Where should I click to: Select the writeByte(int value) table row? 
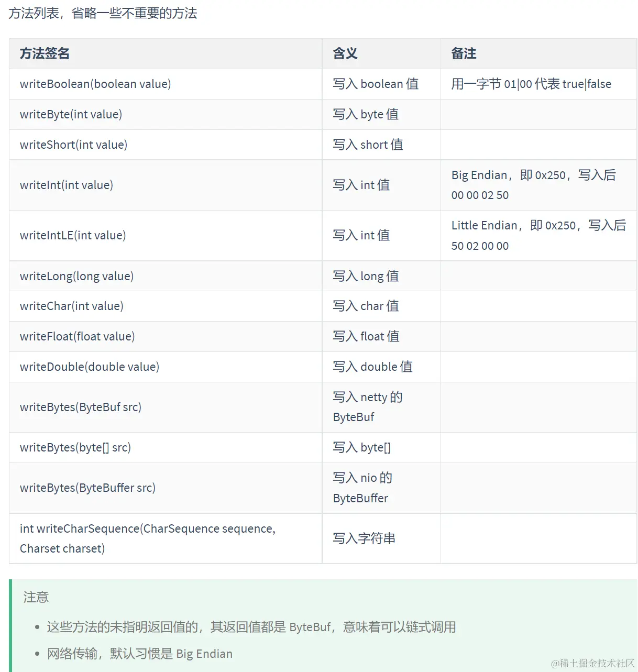pos(70,114)
